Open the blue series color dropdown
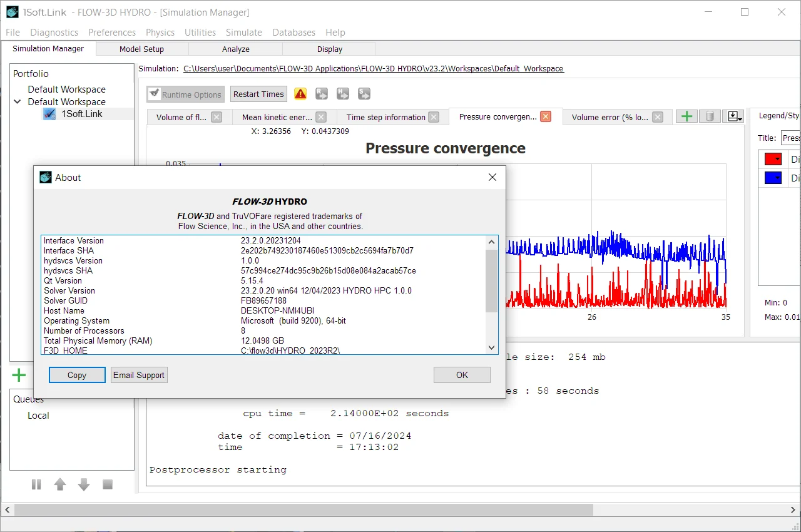The width and height of the screenshot is (801, 532). (x=773, y=178)
